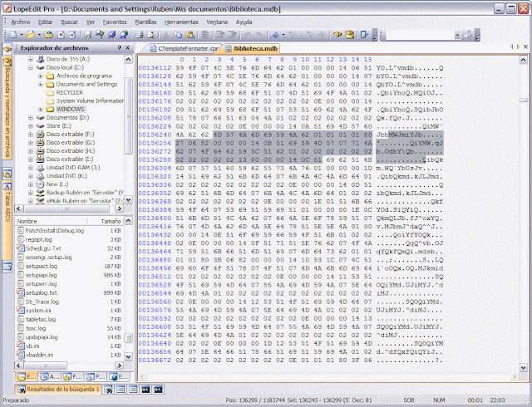Select the RECYCLER folder

coord(70,92)
